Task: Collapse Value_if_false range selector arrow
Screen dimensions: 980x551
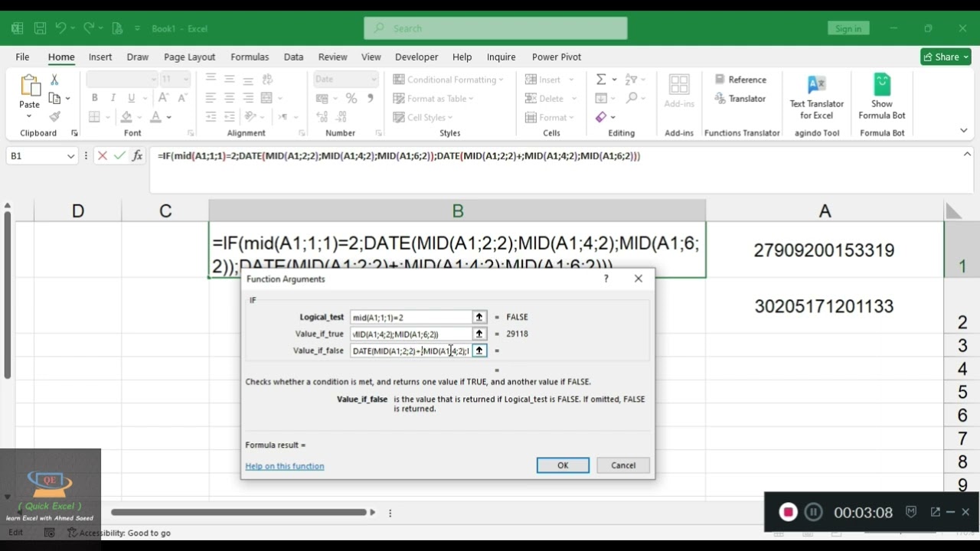Action: point(479,350)
